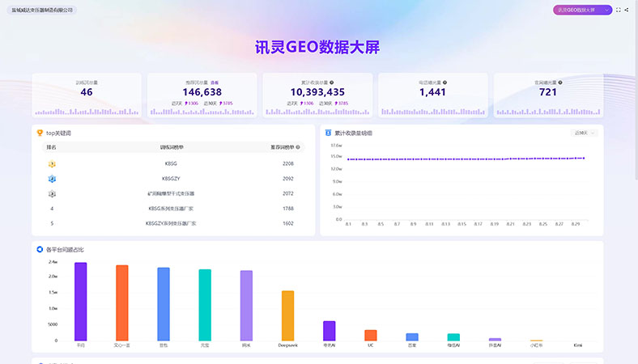Click the blue icon beside the line chart title
Image resolution: width=638 pixels, height=364 pixels.
[x=328, y=133]
